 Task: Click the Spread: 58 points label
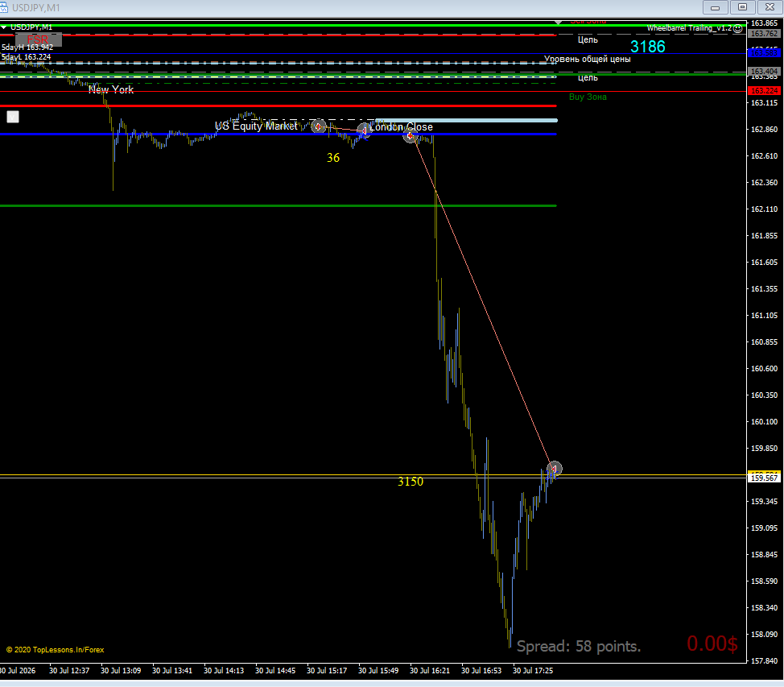click(x=579, y=647)
